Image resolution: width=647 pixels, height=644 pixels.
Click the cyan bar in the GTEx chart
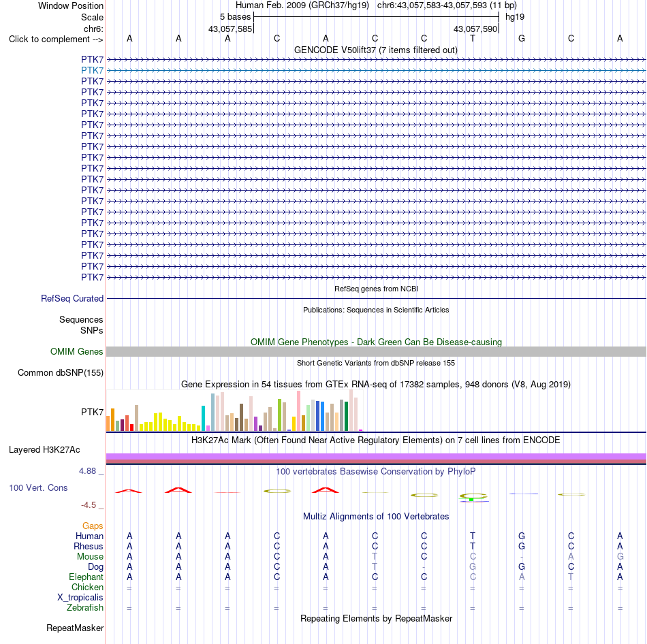(203, 419)
